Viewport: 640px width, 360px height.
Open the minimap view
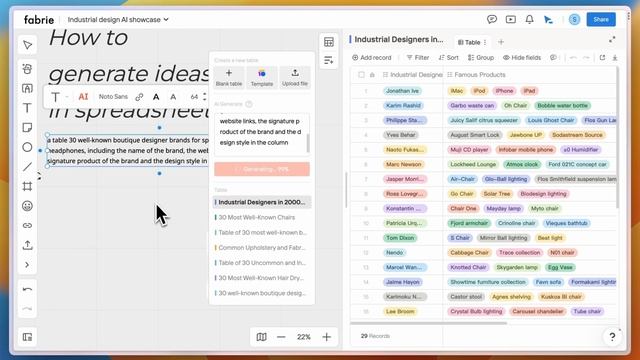pyautogui.click(x=262, y=337)
